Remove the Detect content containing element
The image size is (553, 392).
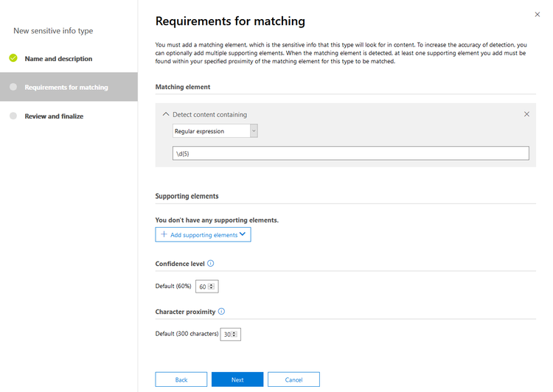(x=526, y=114)
